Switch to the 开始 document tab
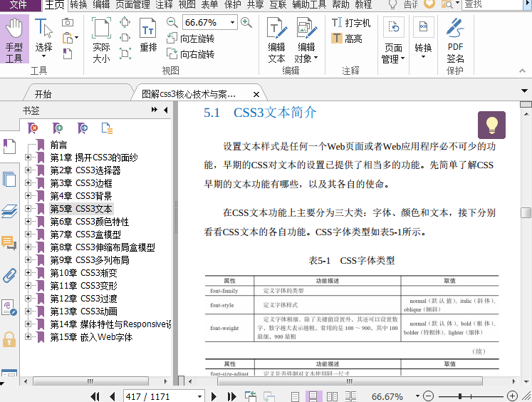Viewport: 532px width, 402px height. coord(43,93)
